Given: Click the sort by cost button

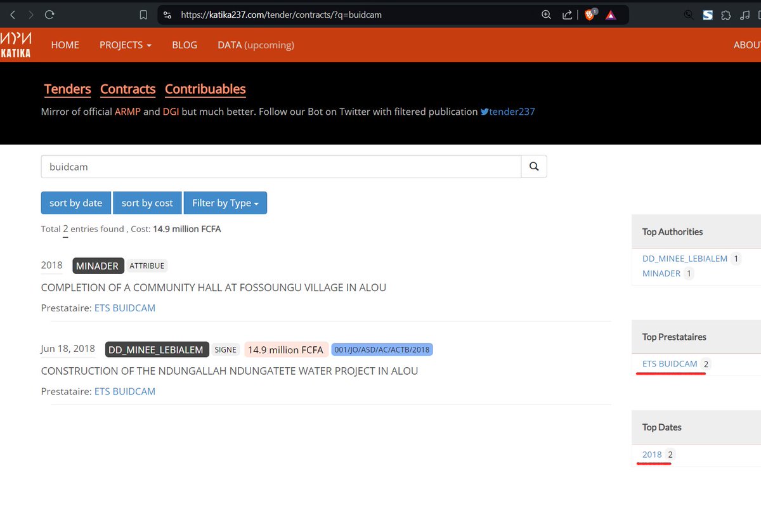Looking at the screenshot, I should click(147, 203).
